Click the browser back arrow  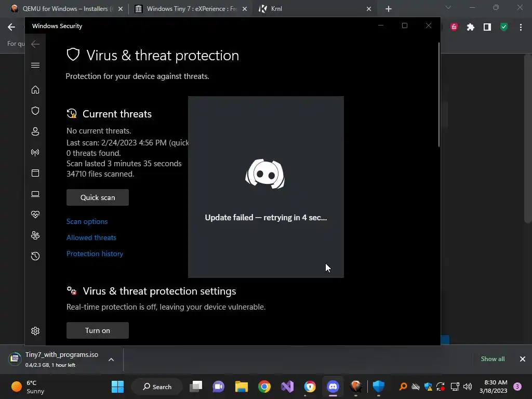[x=11, y=27]
